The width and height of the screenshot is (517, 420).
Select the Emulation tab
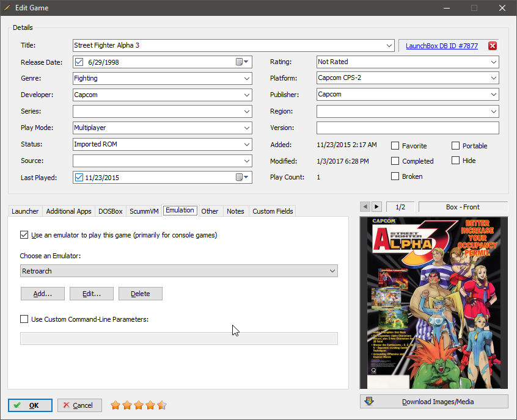tap(180, 210)
